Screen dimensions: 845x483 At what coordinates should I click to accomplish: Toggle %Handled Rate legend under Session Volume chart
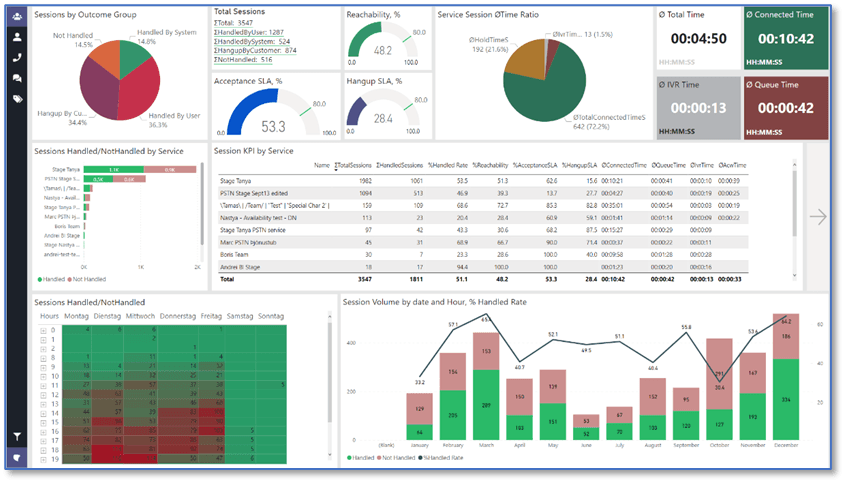[x=441, y=458]
